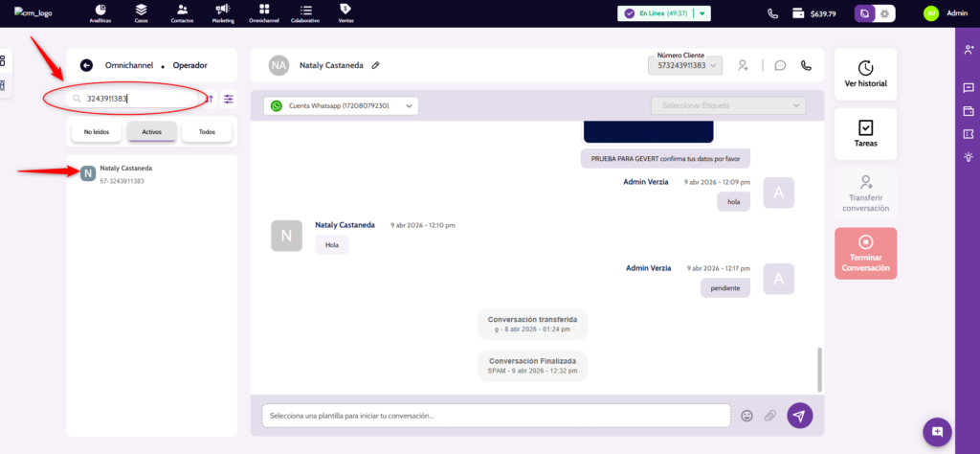Open Ver historial panel
This screenshot has height=454, width=980.
click(x=865, y=75)
